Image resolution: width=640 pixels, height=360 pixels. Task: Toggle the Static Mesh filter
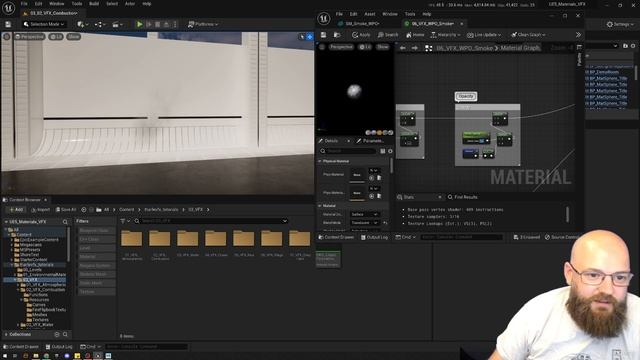[x=96, y=283]
